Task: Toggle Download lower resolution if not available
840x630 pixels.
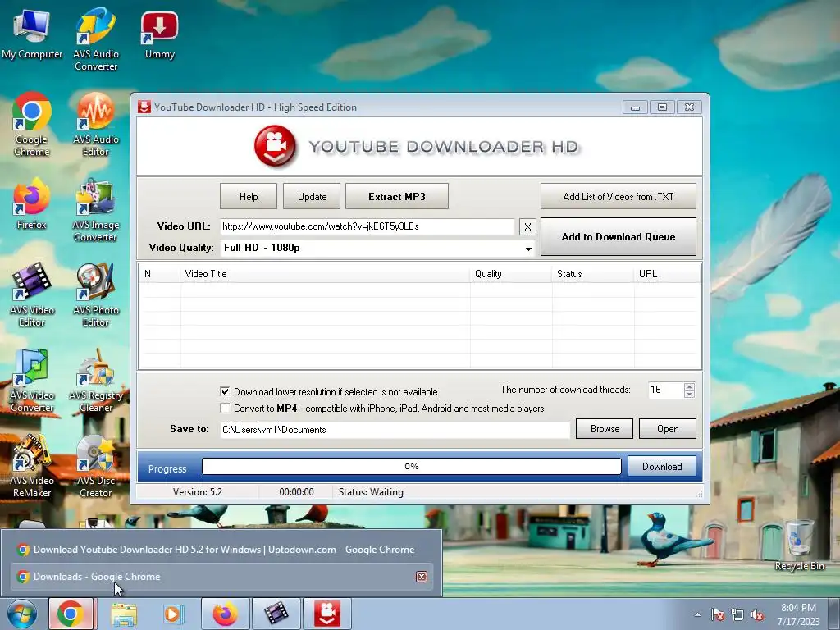Action: click(225, 391)
